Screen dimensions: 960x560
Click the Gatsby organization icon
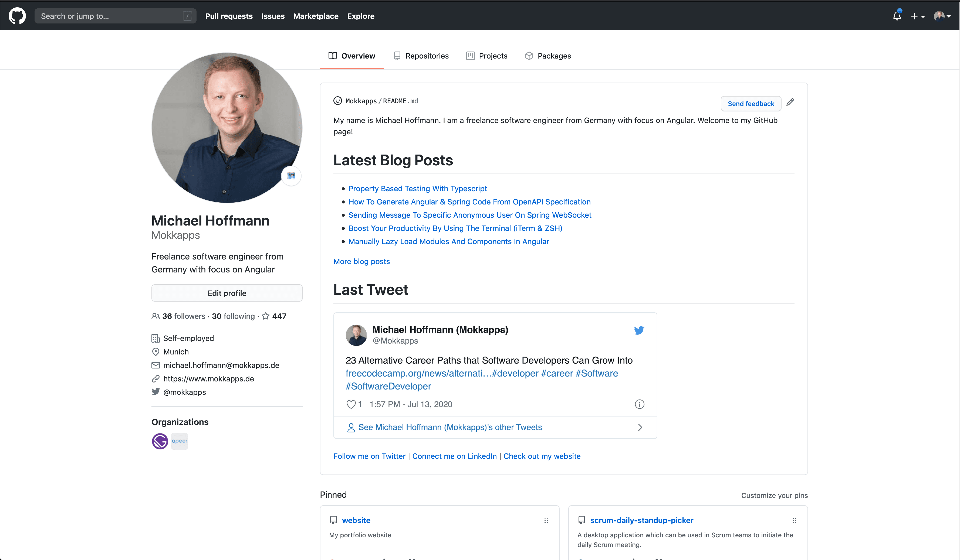coord(160,441)
